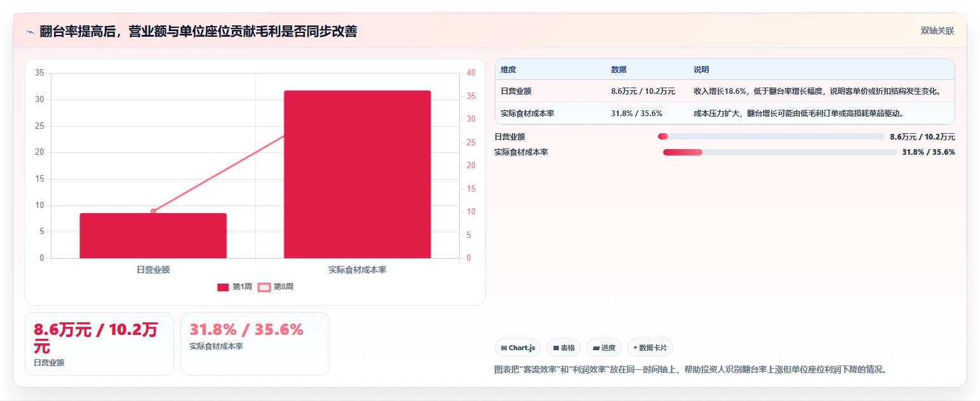The height and width of the screenshot is (401, 980).
Task: Click the 日营业额 progress bar
Action: (771, 136)
